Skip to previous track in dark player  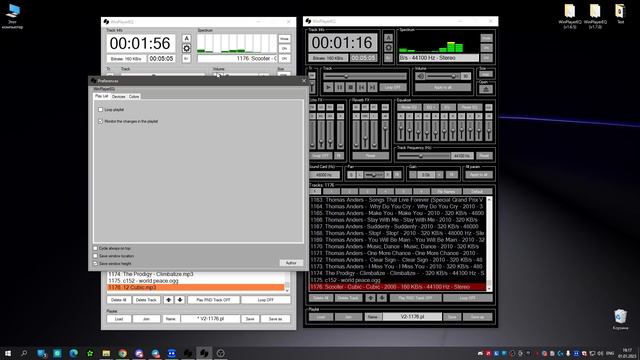(x=361, y=87)
